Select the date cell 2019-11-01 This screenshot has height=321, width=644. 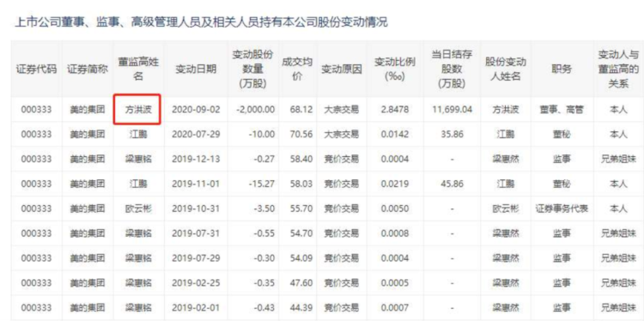[196, 184]
